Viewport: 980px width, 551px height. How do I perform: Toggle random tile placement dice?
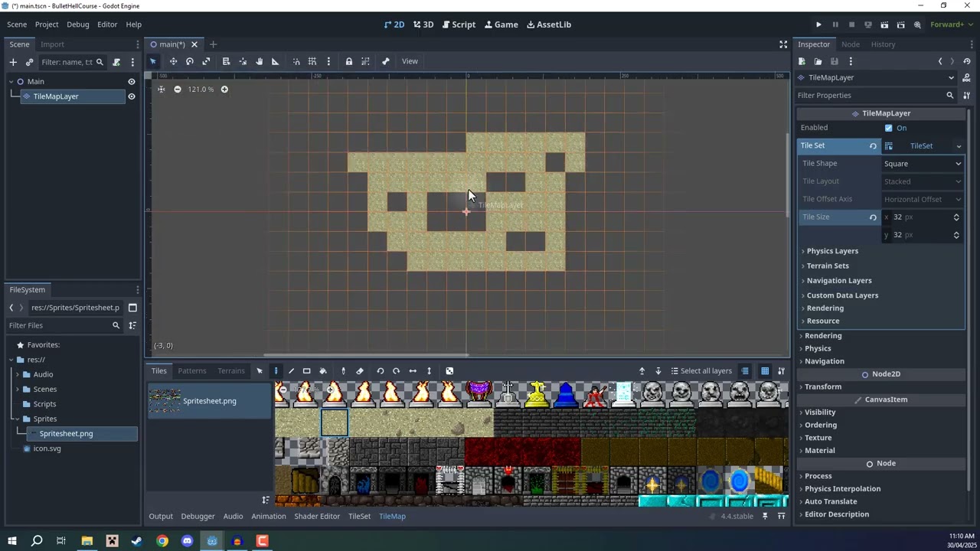pos(449,371)
